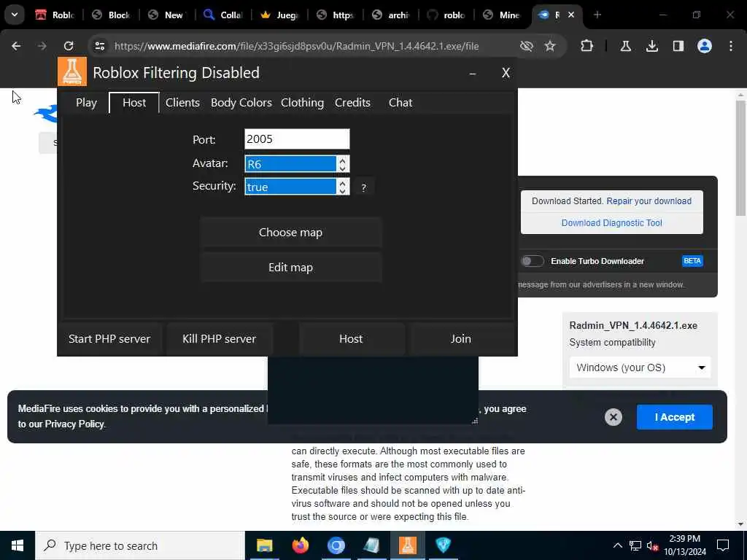Click the Join button

pos(461,338)
